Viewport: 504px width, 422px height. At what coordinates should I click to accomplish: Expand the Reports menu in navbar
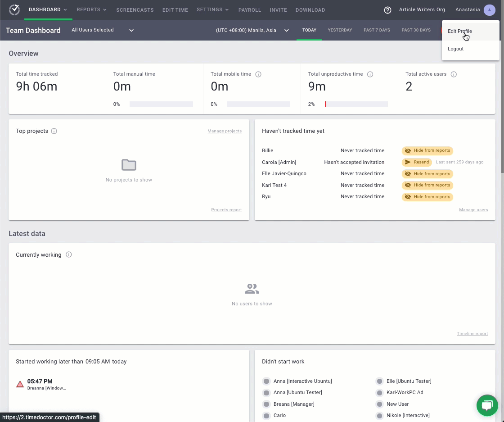[91, 10]
